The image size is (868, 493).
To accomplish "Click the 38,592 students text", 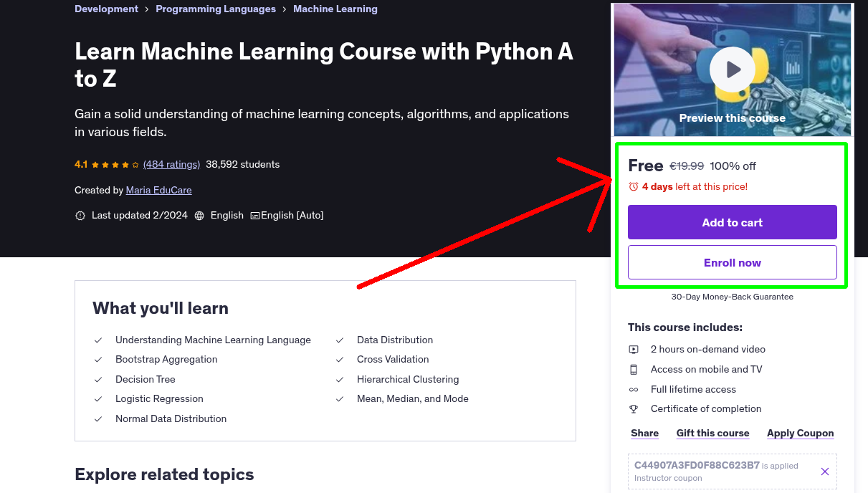I will (242, 164).
